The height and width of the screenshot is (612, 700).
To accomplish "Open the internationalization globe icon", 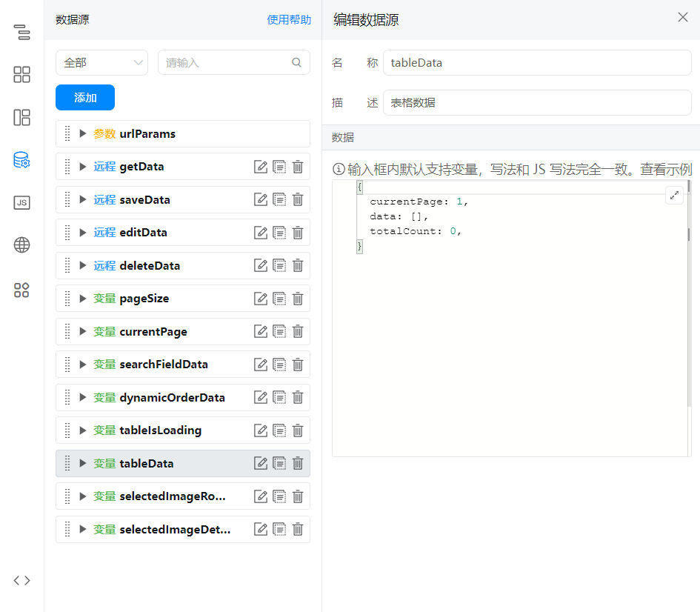I will (22, 245).
